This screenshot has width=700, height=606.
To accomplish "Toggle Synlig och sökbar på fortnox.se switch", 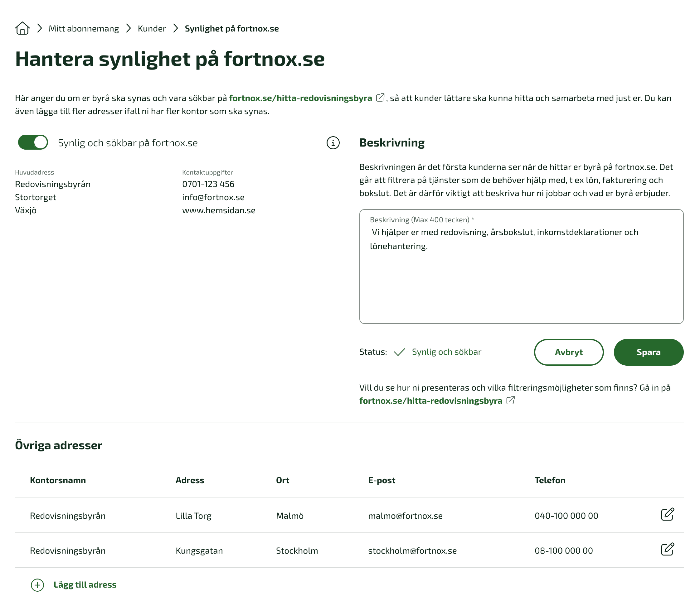I will click(33, 142).
